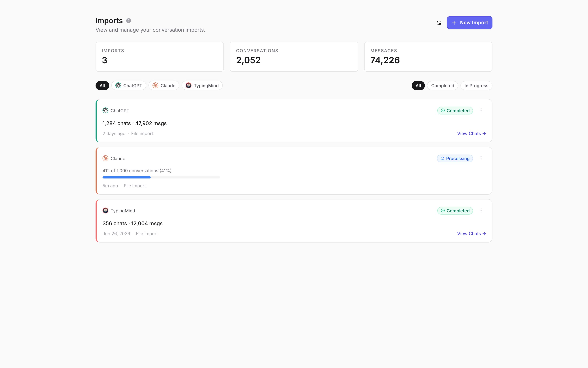Click the ChatGPT logo in import card
This screenshot has width=588, height=368.
pos(105,111)
